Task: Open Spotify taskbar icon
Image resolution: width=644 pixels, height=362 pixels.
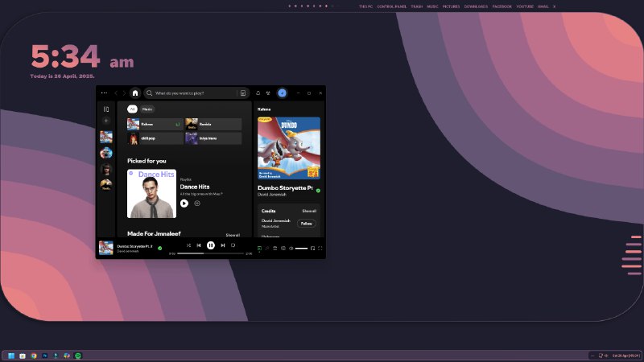Action: [x=78, y=356]
